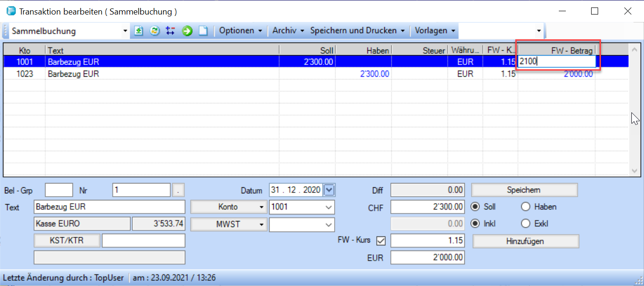Click the Speichern button
This screenshot has width=644, height=286.
click(524, 190)
